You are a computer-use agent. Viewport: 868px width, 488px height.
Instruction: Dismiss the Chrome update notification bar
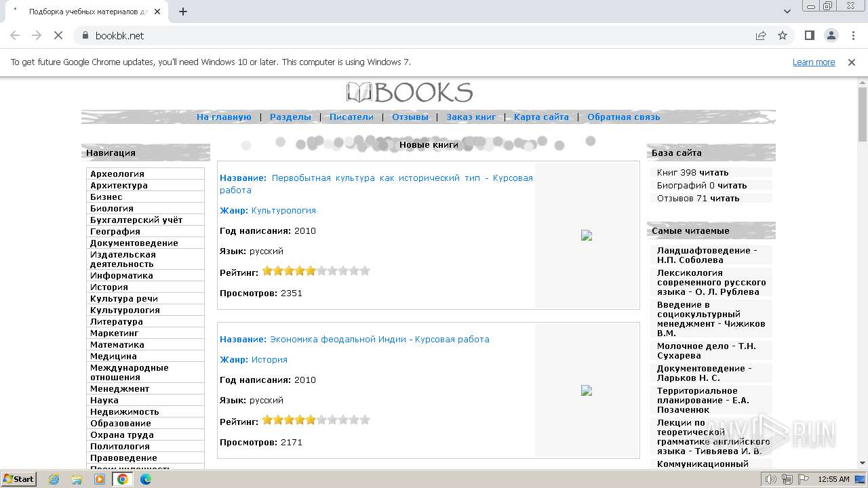(852, 62)
